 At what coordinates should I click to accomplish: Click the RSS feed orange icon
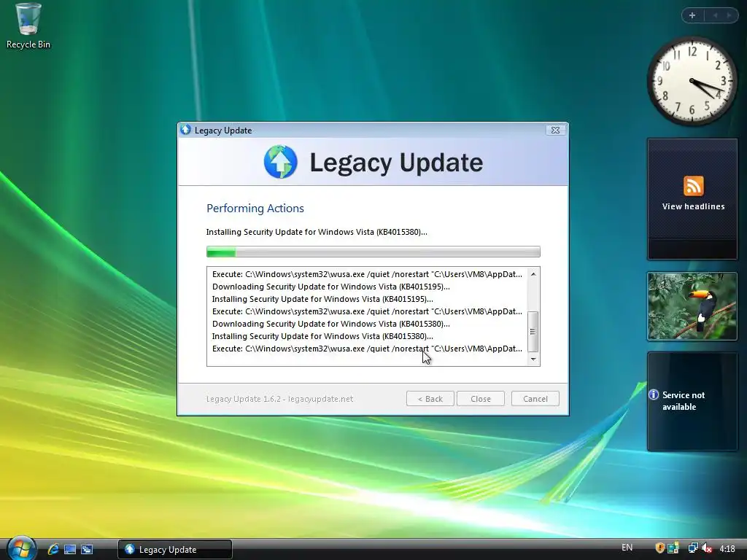coord(693,186)
